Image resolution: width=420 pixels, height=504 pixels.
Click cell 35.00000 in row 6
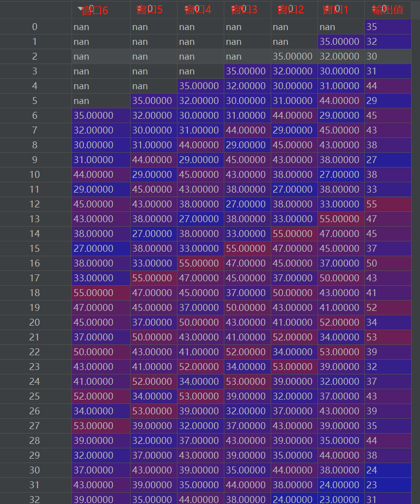101,115
